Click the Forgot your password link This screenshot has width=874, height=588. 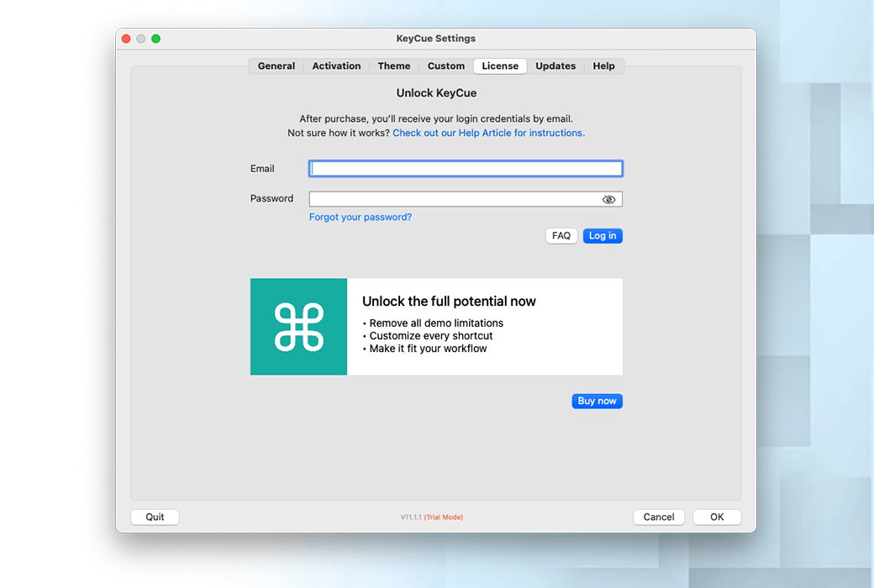[360, 217]
